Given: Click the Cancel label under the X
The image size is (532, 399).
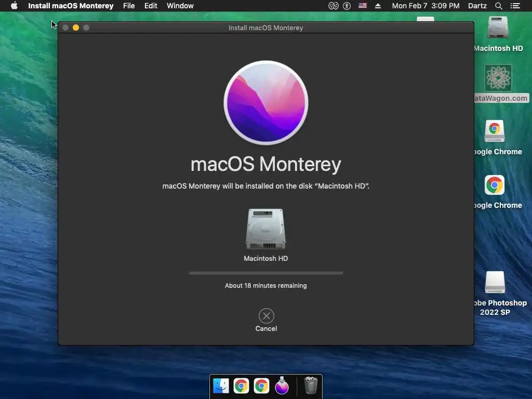Looking at the screenshot, I should pos(267,328).
